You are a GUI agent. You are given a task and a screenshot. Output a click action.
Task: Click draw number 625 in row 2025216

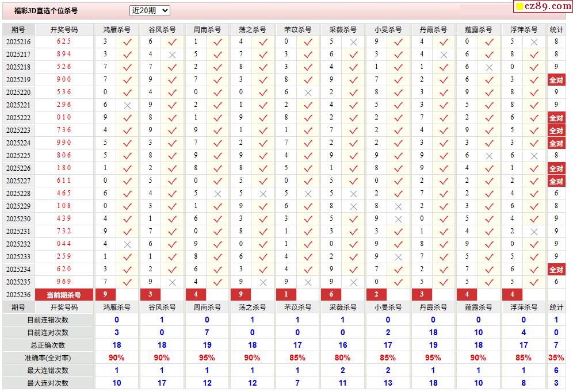(64, 41)
